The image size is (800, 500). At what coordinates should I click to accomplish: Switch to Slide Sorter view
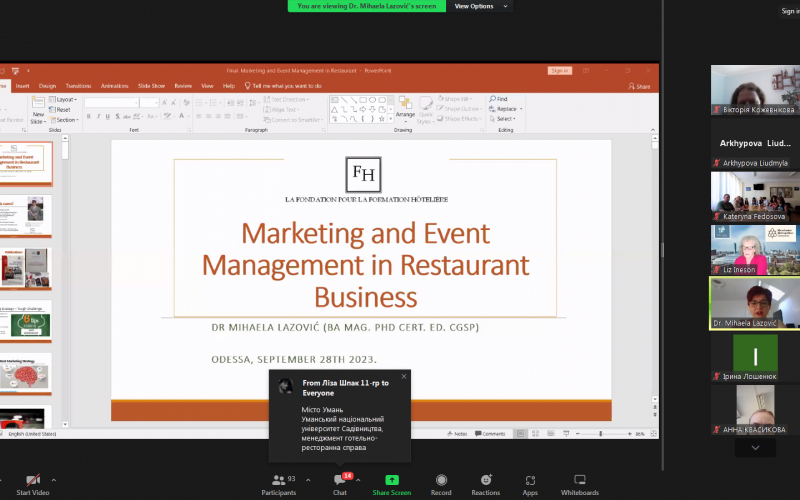pyautogui.click(x=535, y=434)
